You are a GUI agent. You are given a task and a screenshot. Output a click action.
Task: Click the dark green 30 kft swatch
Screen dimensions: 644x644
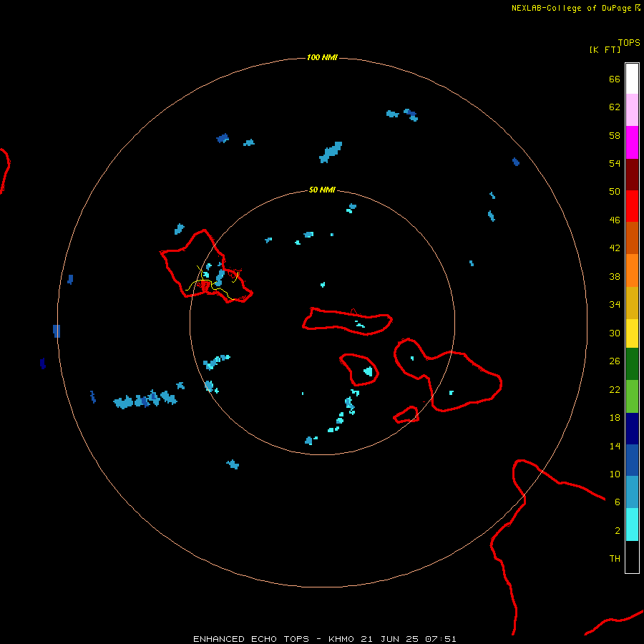click(x=632, y=364)
